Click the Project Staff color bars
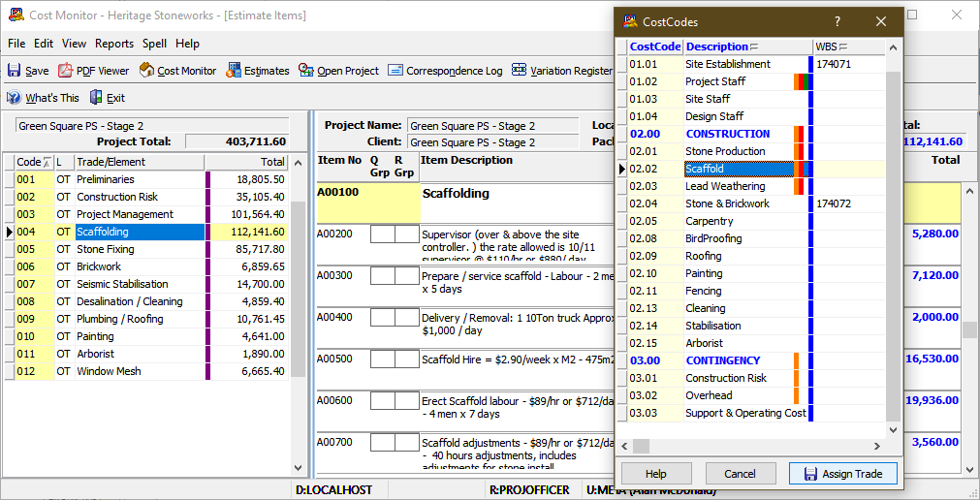 [x=802, y=81]
